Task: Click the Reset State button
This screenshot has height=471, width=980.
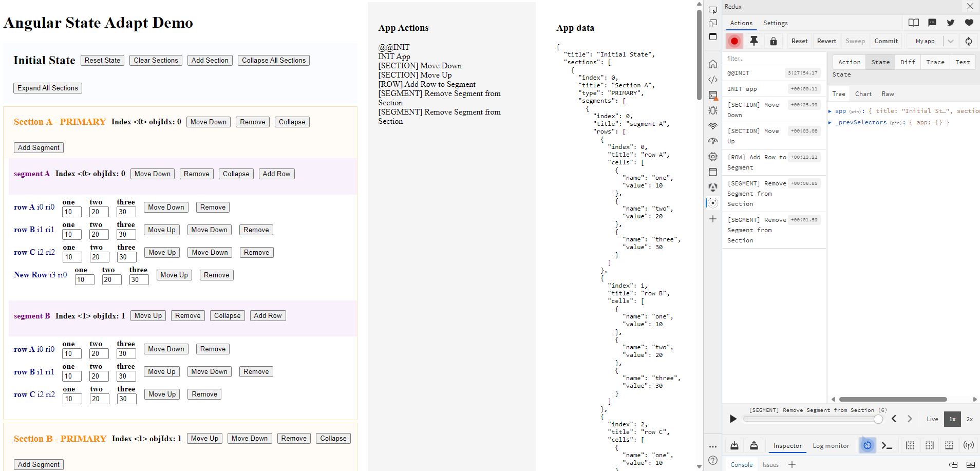Action: pyautogui.click(x=102, y=60)
